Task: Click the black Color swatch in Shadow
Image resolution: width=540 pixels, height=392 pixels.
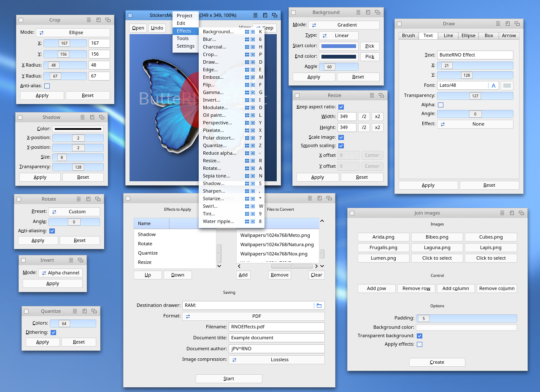Action: coord(78,129)
